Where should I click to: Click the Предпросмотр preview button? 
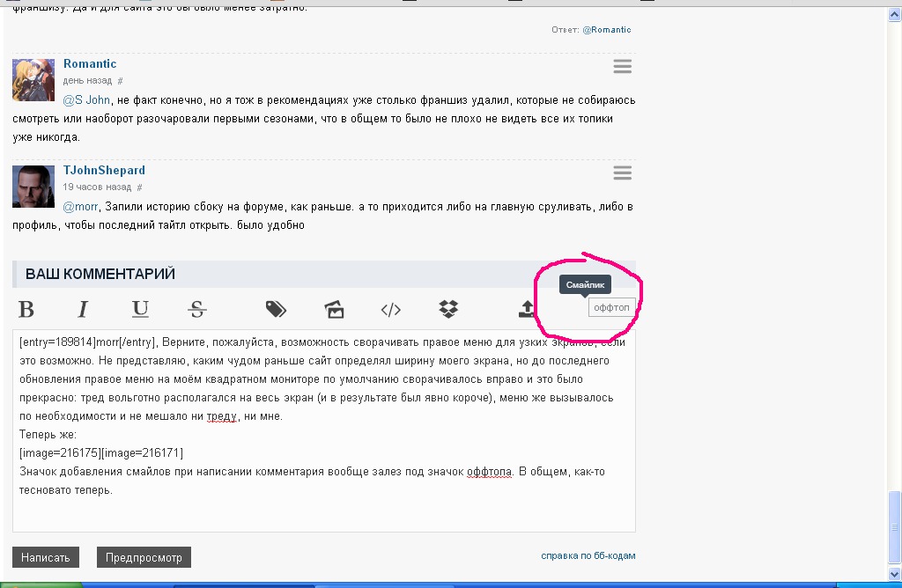pyautogui.click(x=144, y=557)
